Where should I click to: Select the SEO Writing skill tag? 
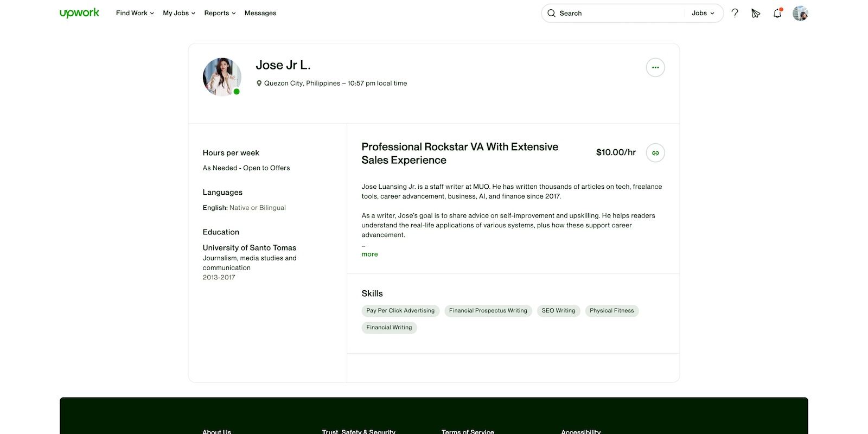558,310
